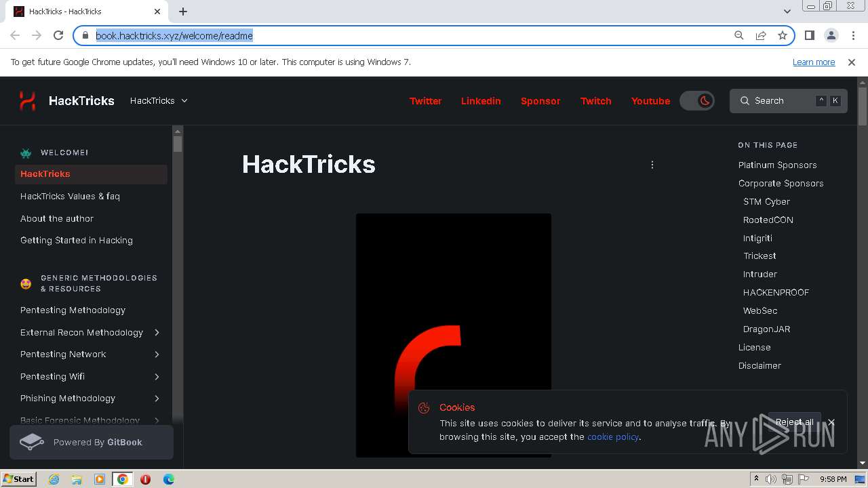Open the Chrome three-dot menu
Image resolution: width=868 pixels, height=488 pixels.
tap(852, 35)
